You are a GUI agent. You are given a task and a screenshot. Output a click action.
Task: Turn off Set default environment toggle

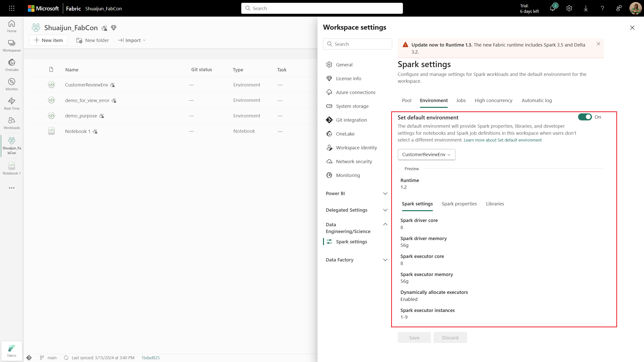click(585, 117)
